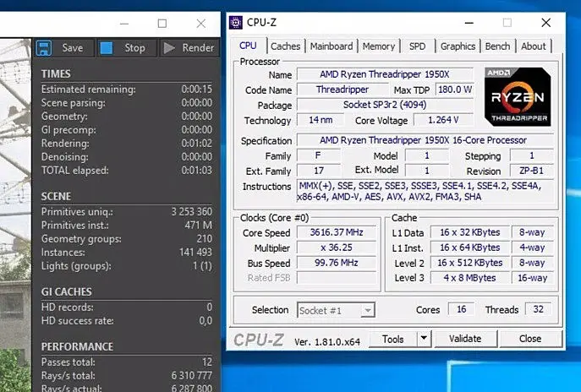The width and height of the screenshot is (581, 392).
Task: Click the L1 Data 16 x 32 KBytes value
Action: 470,232
